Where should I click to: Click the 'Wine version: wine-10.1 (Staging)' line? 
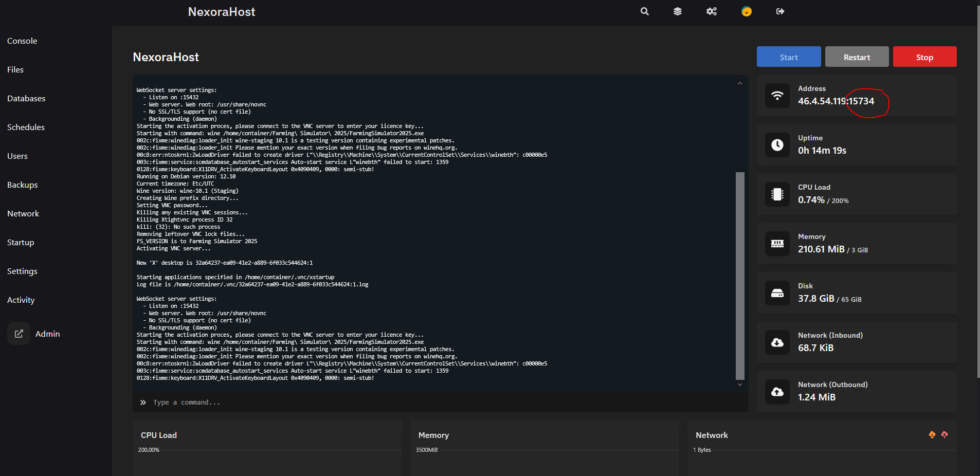[x=187, y=191]
